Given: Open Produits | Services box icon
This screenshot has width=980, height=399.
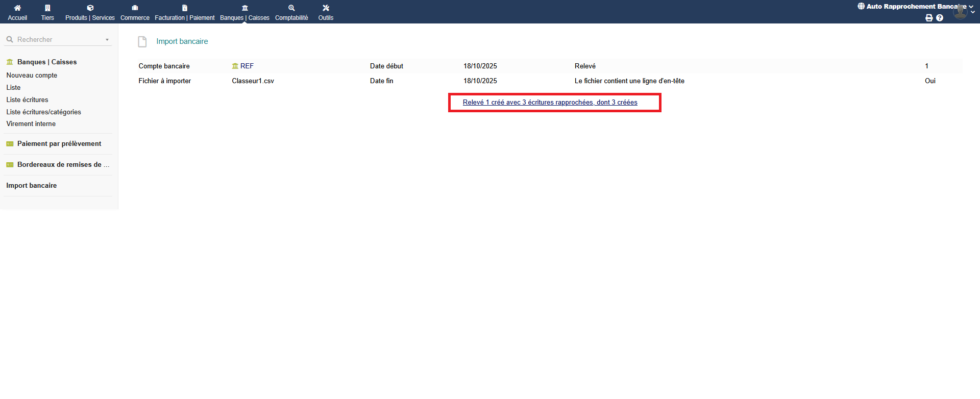Looking at the screenshot, I should pos(90,8).
